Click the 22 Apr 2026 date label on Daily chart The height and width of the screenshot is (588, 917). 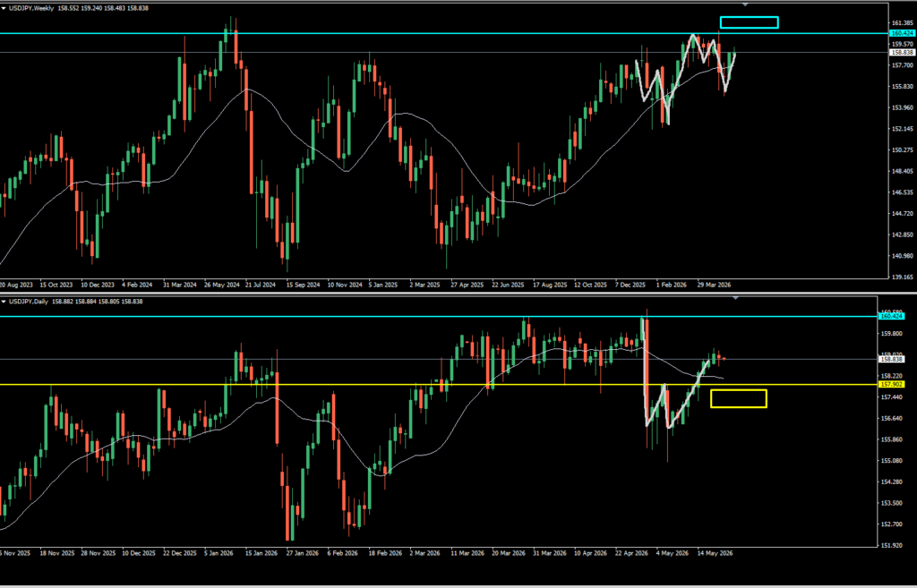(631, 553)
